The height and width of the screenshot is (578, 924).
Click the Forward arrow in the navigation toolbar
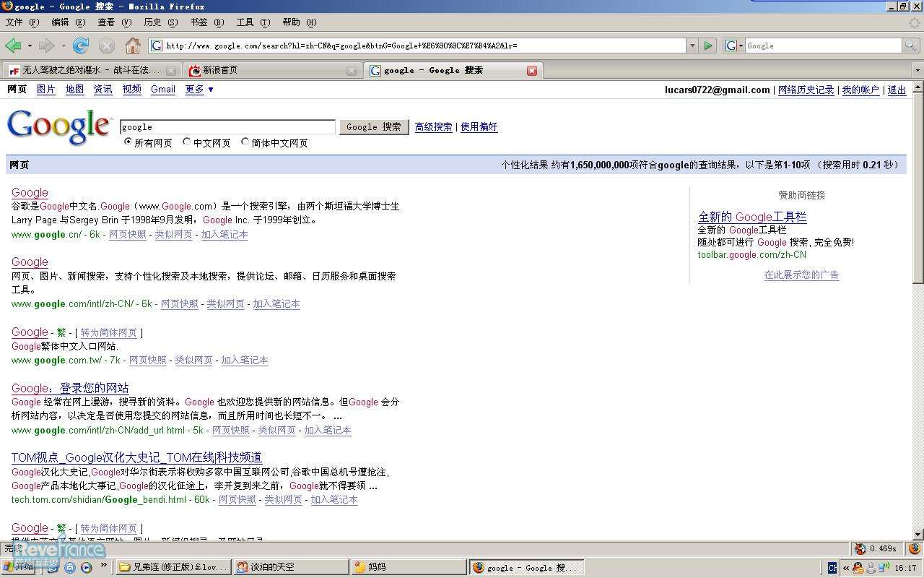tap(47, 46)
